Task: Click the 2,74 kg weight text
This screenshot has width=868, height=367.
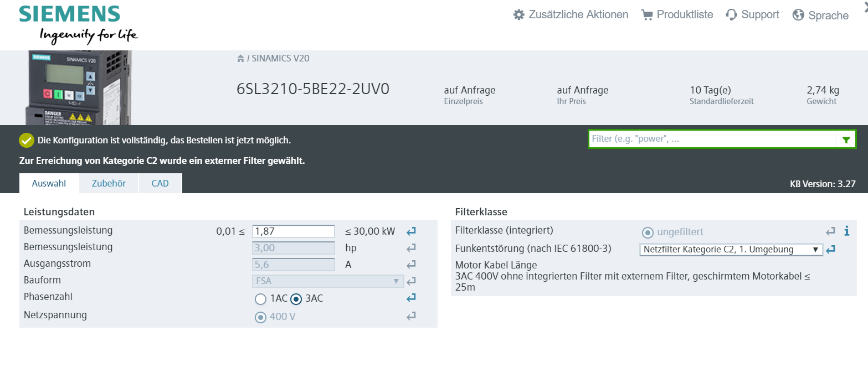Action: pyautogui.click(x=823, y=90)
